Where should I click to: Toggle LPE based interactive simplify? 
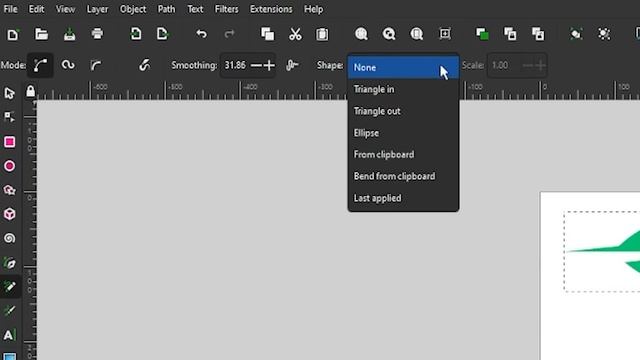click(x=144, y=65)
